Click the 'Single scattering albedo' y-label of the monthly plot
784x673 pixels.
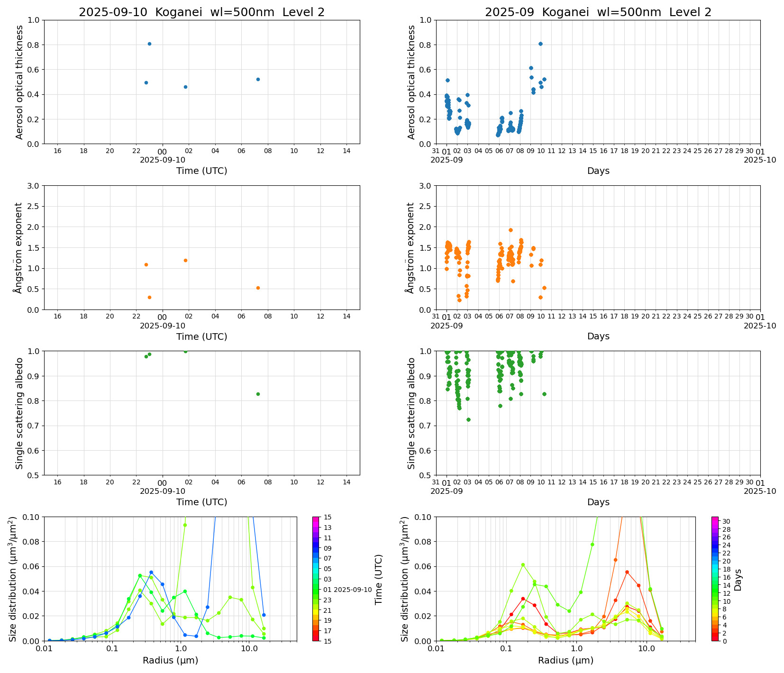[x=411, y=413]
